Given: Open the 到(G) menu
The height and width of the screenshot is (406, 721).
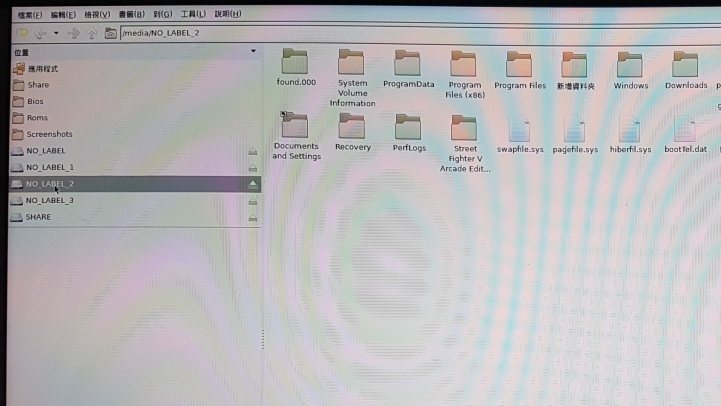Looking at the screenshot, I should pyautogui.click(x=163, y=14).
